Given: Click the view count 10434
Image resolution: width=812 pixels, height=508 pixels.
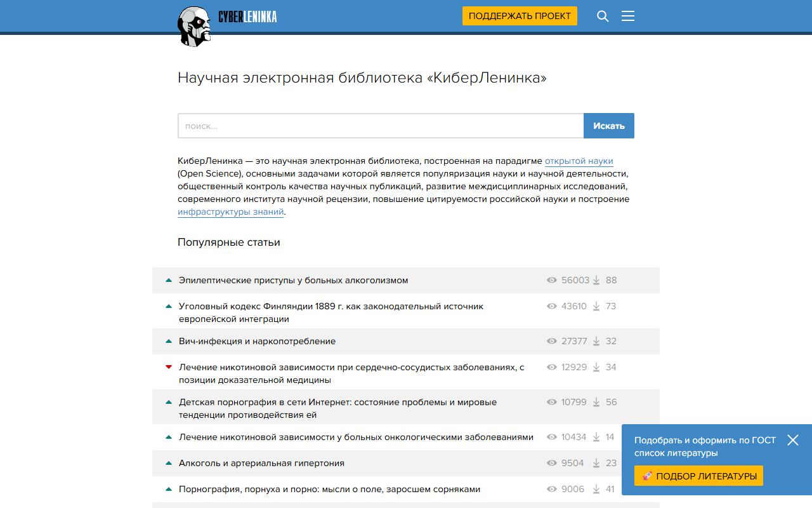Looking at the screenshot, I should (574, 437).
